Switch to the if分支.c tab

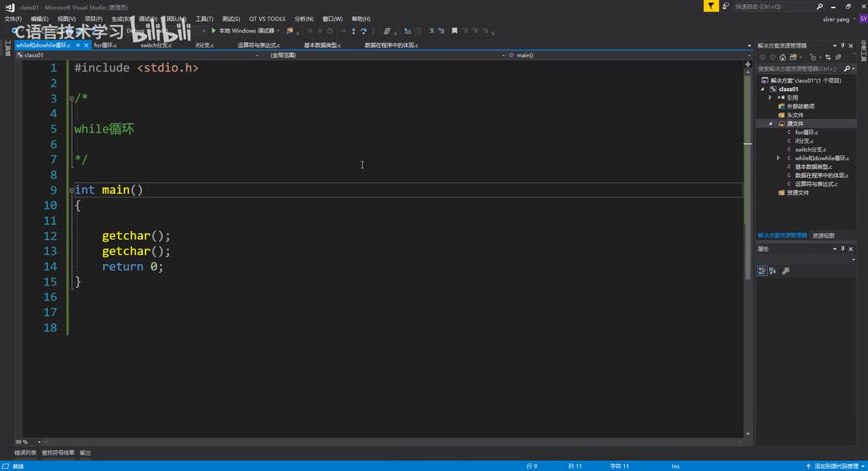click(x=205, y=45)
